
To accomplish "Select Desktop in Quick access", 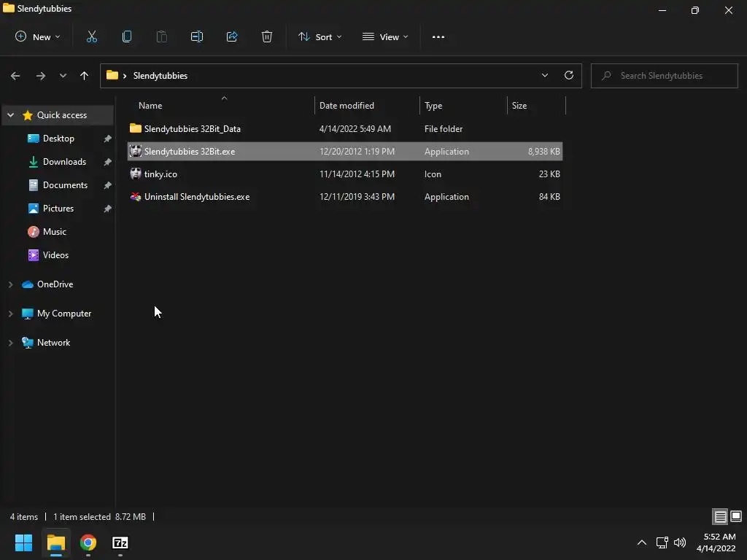I will [x=58, y=138].
